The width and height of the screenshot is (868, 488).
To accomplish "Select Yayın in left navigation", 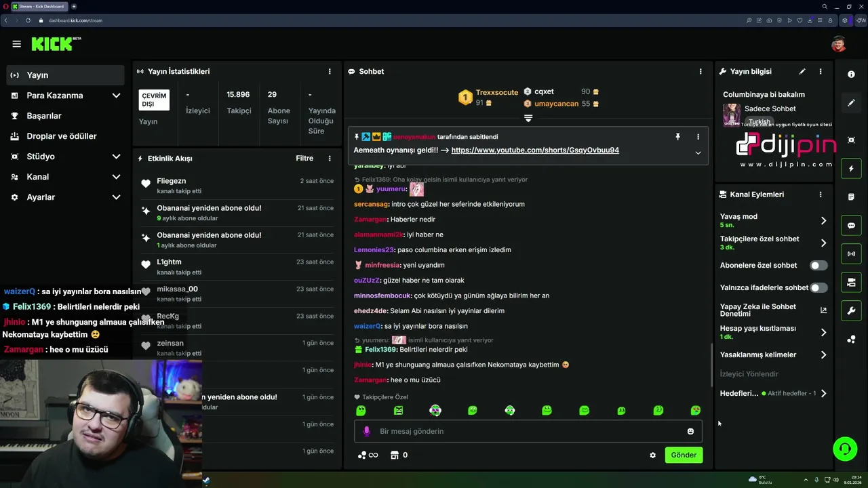I will 65,75.
